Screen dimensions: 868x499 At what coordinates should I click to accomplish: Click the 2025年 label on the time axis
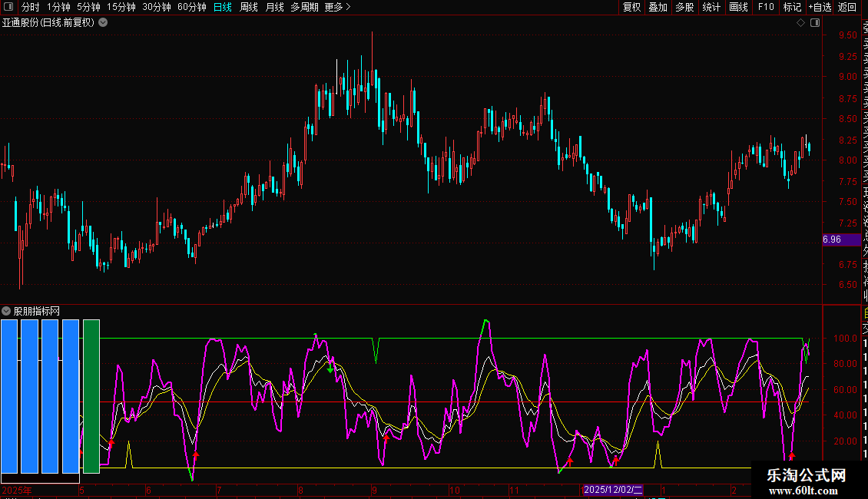(17, 490)
